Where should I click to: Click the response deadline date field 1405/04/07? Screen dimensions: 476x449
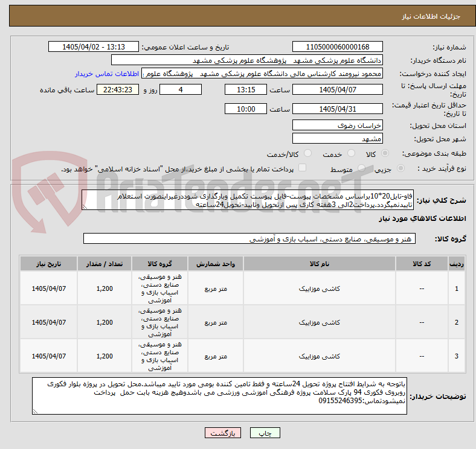[x=337, y=90]
